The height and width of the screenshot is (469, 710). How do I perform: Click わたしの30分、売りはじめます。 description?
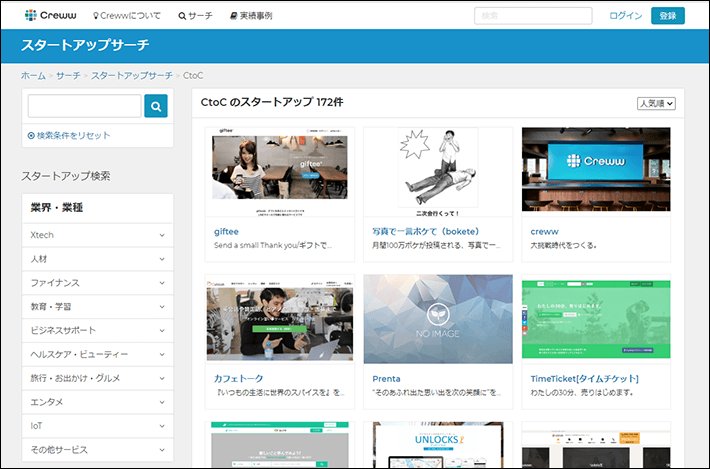pyautogui.click(x=582, y=392)
